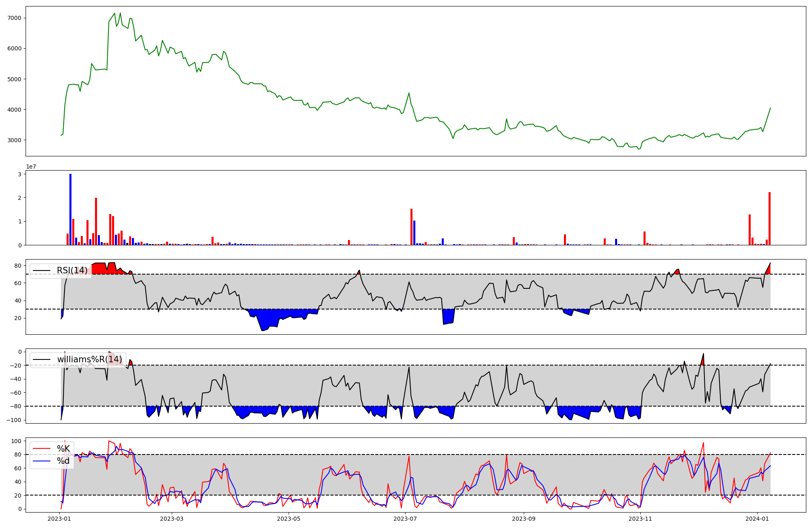Click the blue %d legend line sample
Screen dimensions: 812x528
tap(42, 461)
